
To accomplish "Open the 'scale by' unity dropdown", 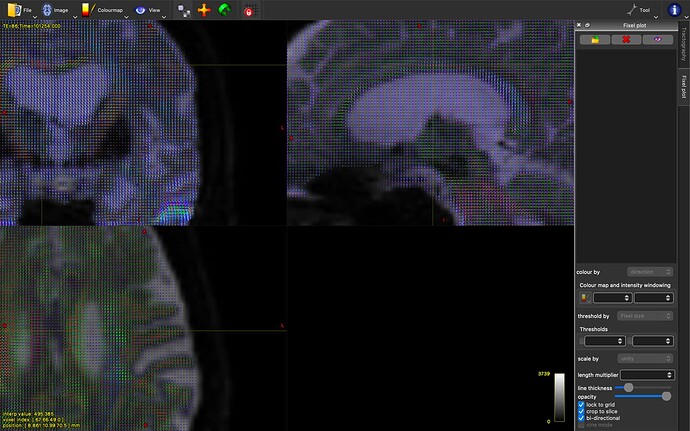I will coord(645,358).
